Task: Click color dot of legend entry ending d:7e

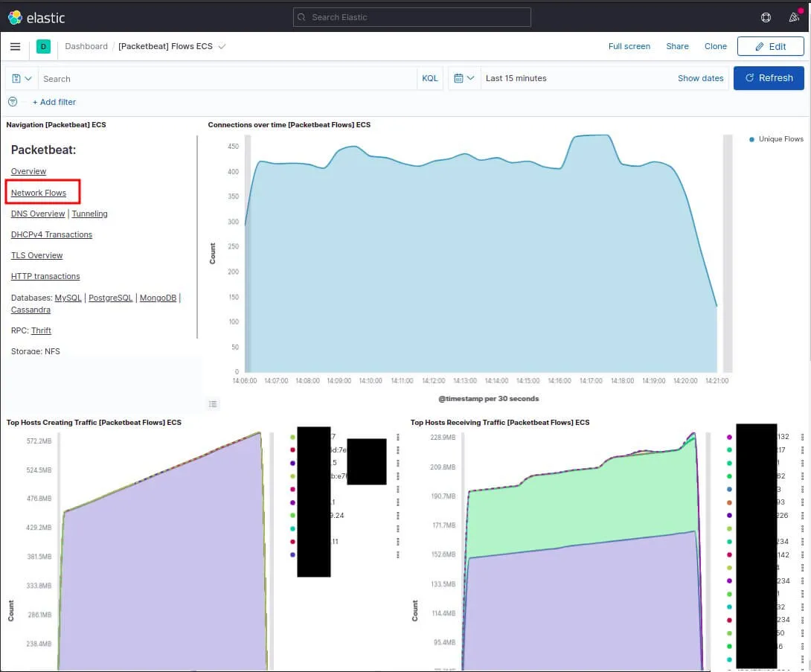Action: 292,450
